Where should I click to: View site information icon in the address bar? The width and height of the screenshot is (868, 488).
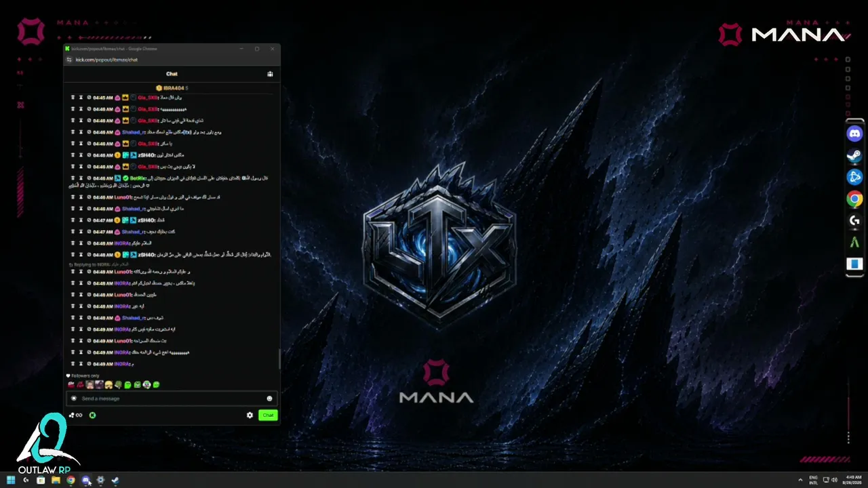tap(69, 60)
